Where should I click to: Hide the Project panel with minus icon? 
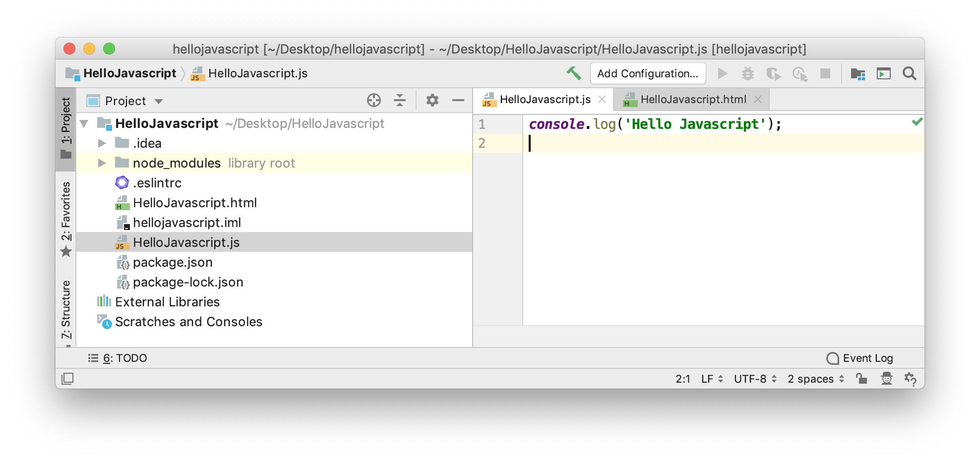point(458,101)
